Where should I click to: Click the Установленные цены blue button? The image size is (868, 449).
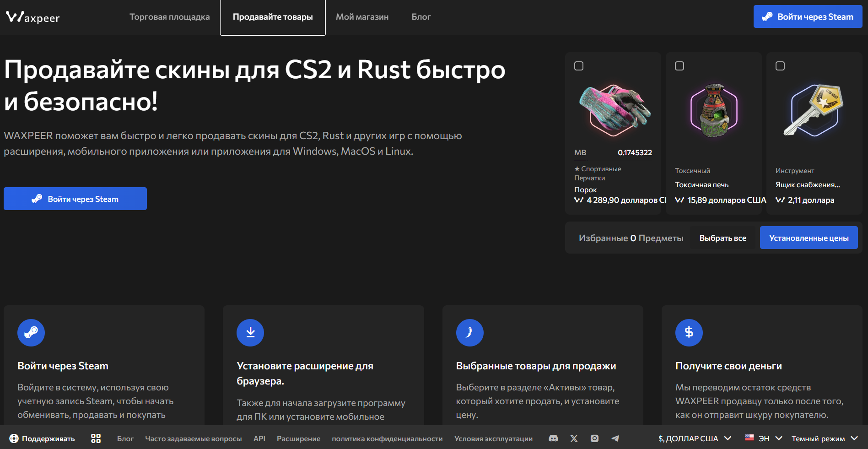[x=809, y=238]
